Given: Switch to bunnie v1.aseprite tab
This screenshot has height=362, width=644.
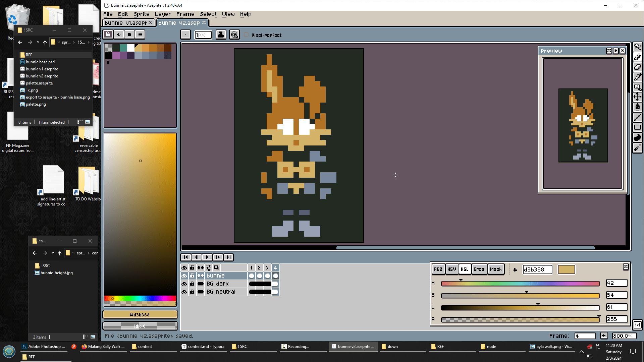Looking at the screenshot, I should pos(125,23).
